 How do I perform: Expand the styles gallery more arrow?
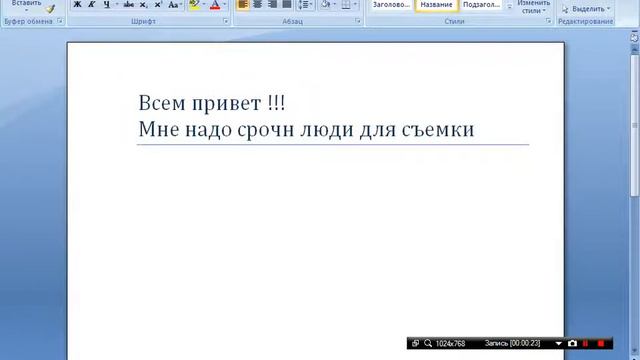[x=509, y=7]
